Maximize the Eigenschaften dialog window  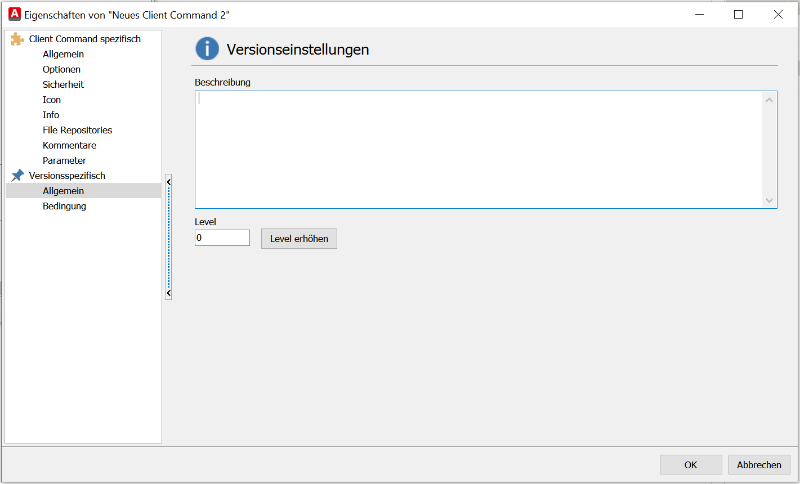(x=738, y=14)
